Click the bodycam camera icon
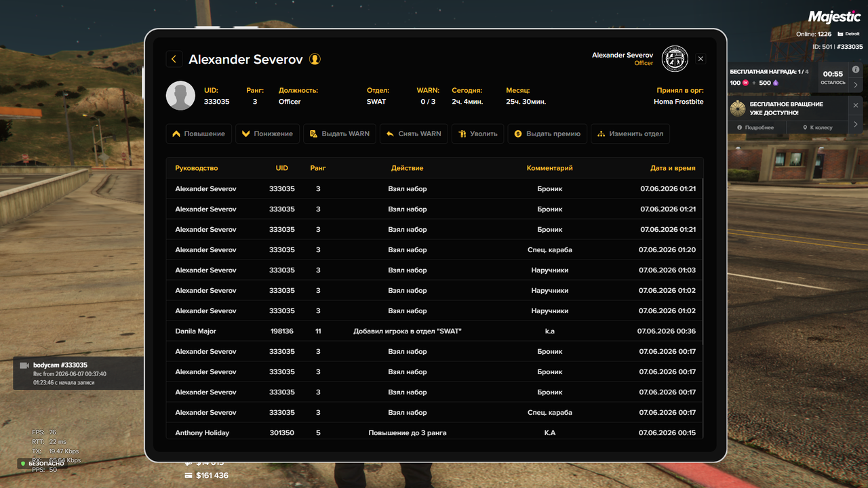The height and width of the screenshot is (488, 868). [x=24, y=365]
